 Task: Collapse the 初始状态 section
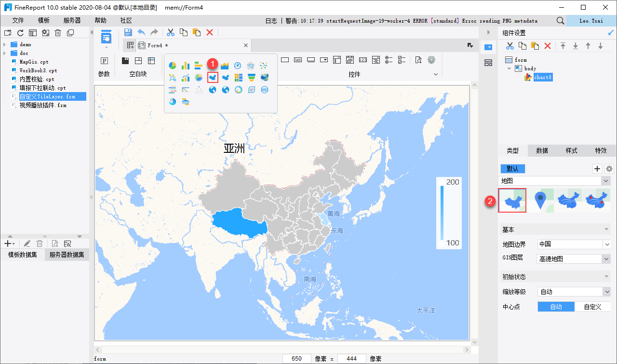[x=607, y=277]
